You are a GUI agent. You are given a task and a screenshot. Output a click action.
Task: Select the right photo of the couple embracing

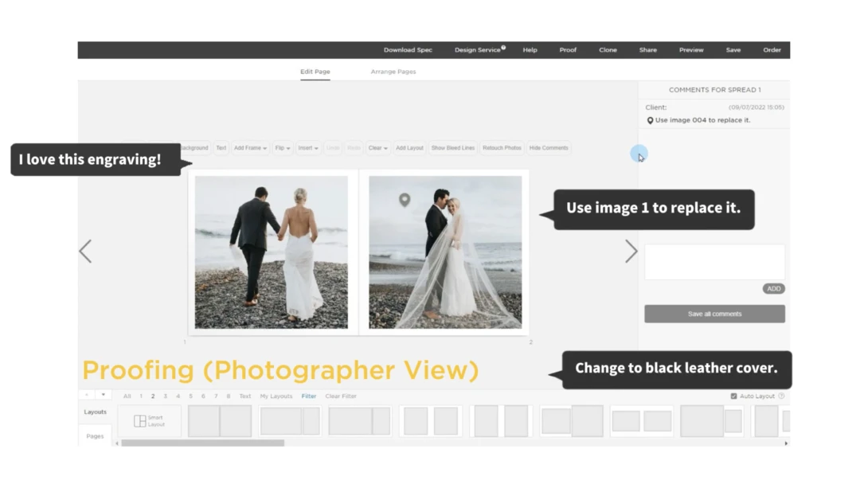[445, 252]
